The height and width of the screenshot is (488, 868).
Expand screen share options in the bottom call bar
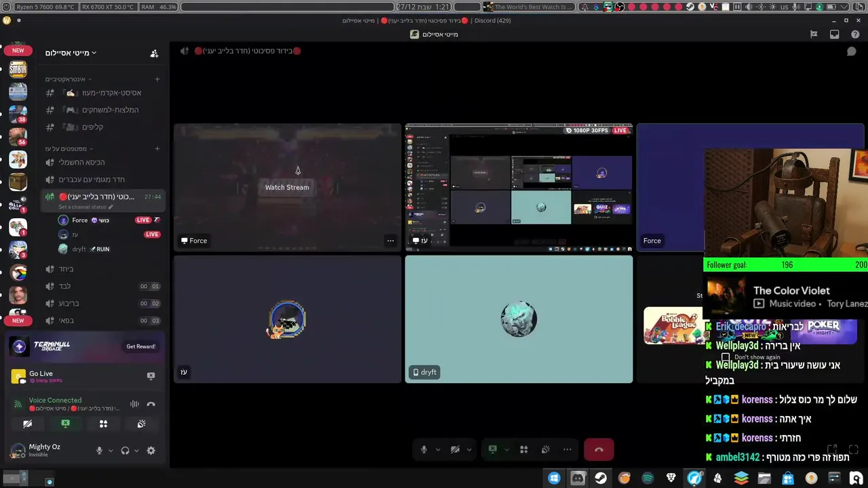(x=506, y=449)
